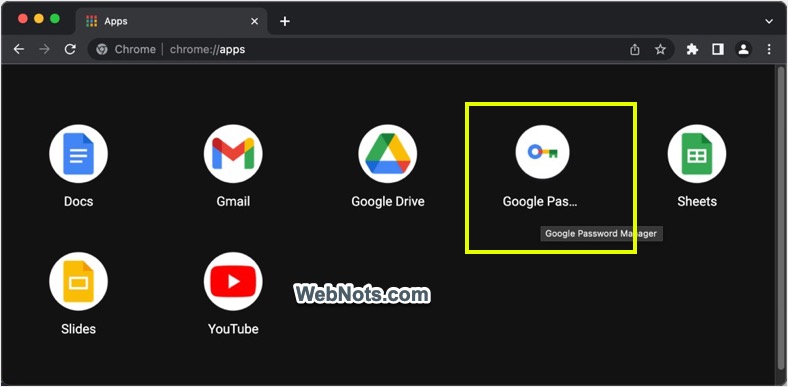
Task: Open the tab search chevron
Action: coord(769,21)
